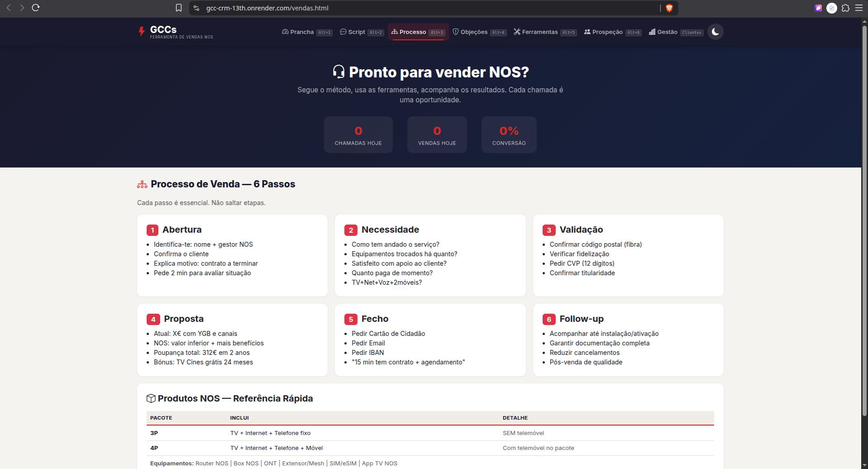Click the sitemap icon beside Processo de Venda

tap(142, 184)
